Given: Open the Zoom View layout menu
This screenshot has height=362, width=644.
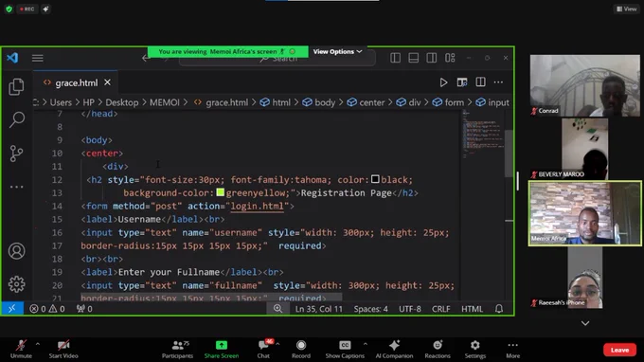Looking at the screenshot, I should point(627,9).
